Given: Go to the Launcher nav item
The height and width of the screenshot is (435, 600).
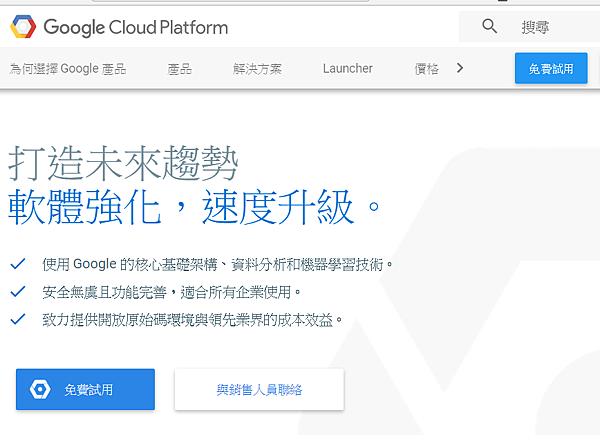Looking at the screenshot, I should (x=347, y=69).
